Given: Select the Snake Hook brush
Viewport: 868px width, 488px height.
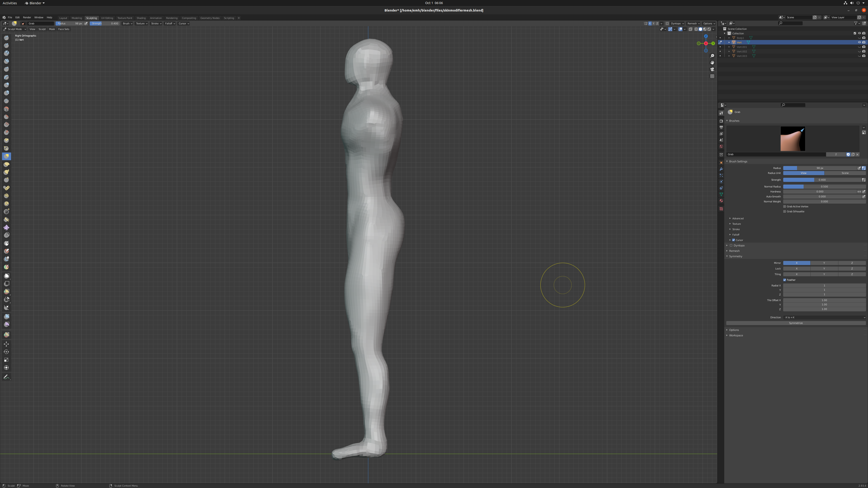Looking at the screenshot, I should point(6,172).
